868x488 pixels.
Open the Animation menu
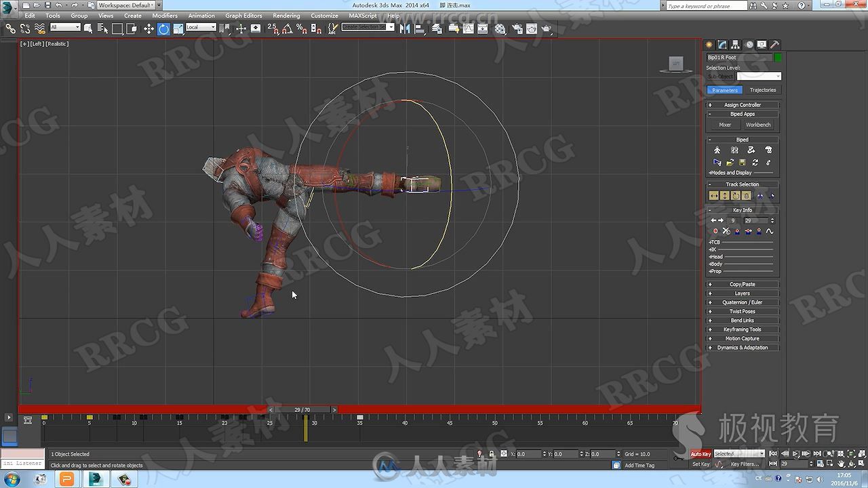point(201,16)
